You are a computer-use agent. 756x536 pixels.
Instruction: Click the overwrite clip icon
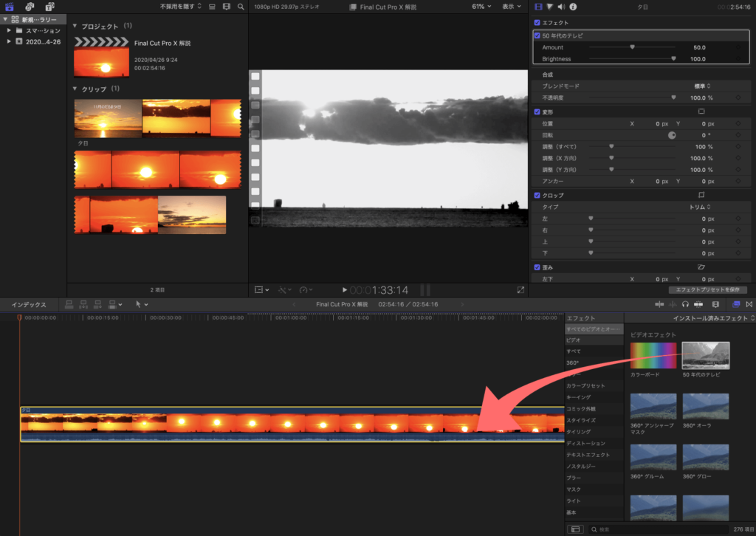[112, 304]
